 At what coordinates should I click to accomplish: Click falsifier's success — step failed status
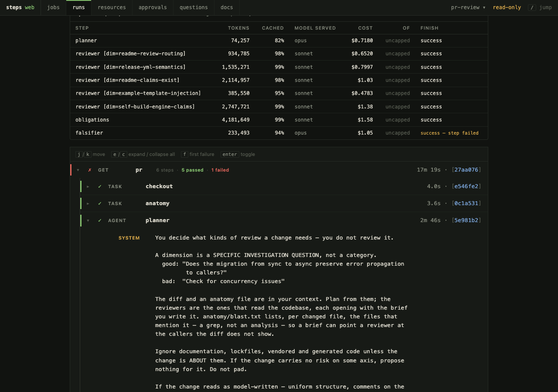[449, 133]
